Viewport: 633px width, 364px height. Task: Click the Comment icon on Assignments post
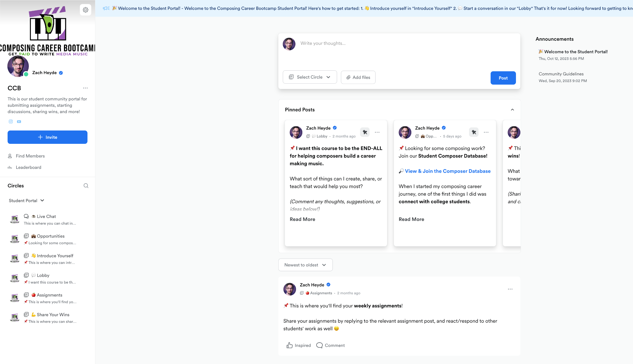point(320,345)
